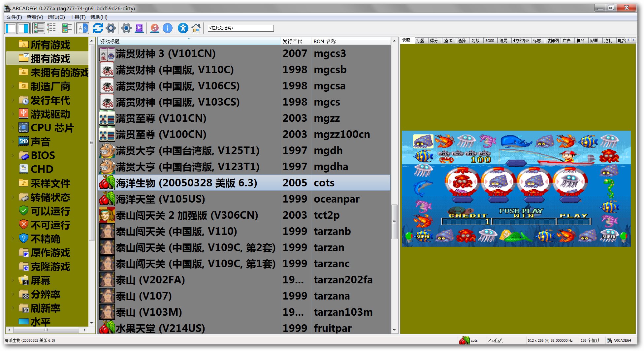Click the CHD disk icon
This screenshot has width=644, height=351.
(23, 169)
